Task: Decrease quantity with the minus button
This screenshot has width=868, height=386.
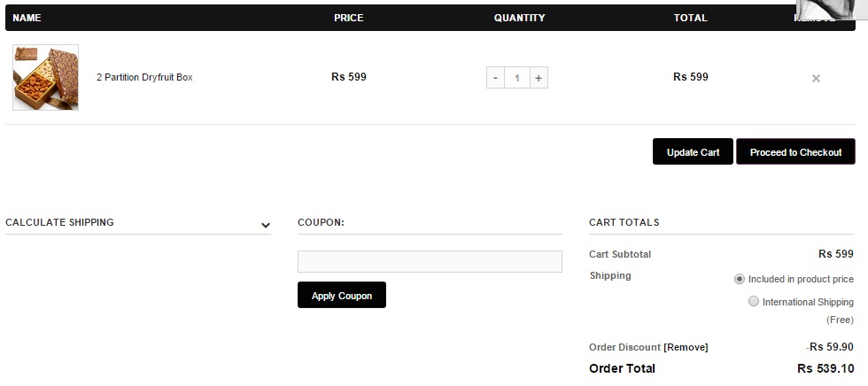Action: click(495, 78)
